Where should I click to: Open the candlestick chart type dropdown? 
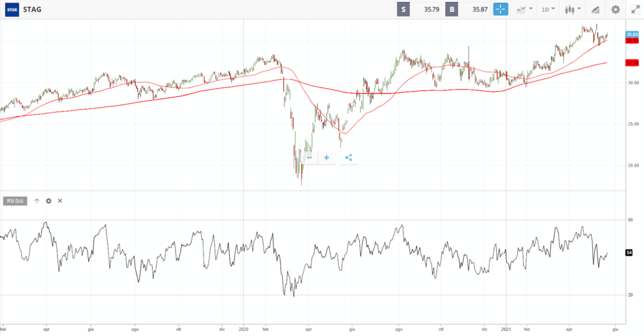pyautogui.click(x=572, y=9)
